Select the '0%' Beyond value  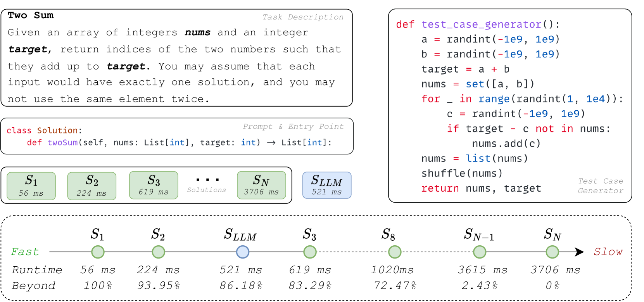click(552, 286)
